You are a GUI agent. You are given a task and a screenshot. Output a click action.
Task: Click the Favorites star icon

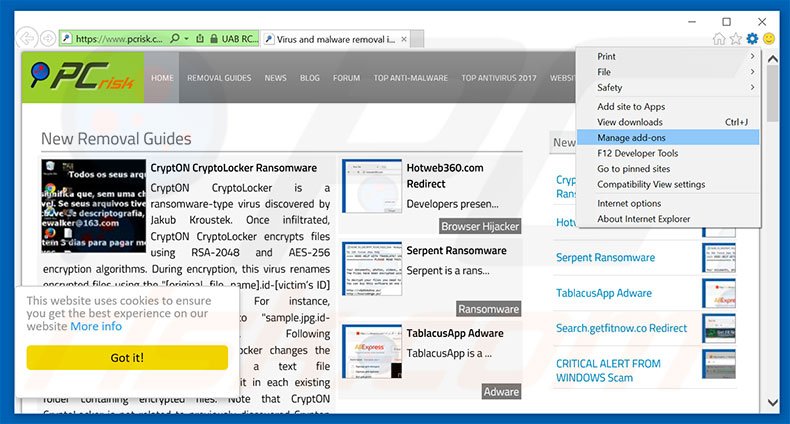click(x=736, y=39)
